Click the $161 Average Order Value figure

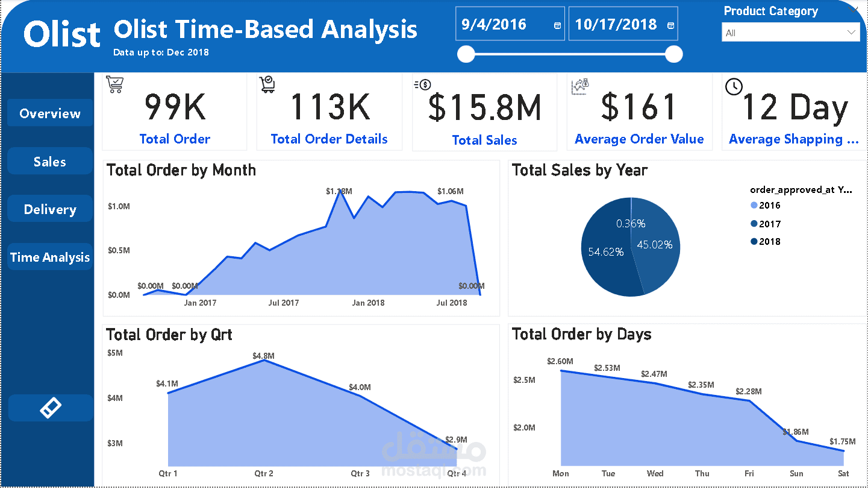click(640, 107)
